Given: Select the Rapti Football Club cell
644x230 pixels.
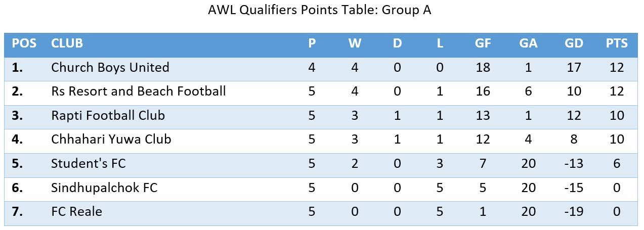Looking at the screenshot, I should [108, 115].
